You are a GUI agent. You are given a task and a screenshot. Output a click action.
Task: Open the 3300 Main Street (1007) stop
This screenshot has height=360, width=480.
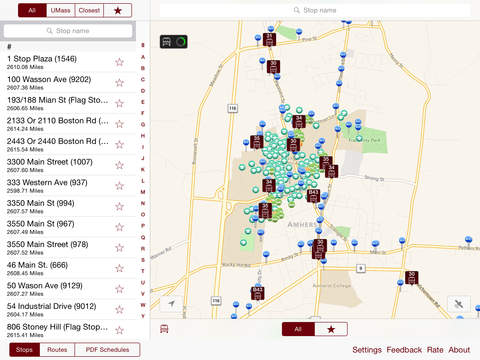68,165
